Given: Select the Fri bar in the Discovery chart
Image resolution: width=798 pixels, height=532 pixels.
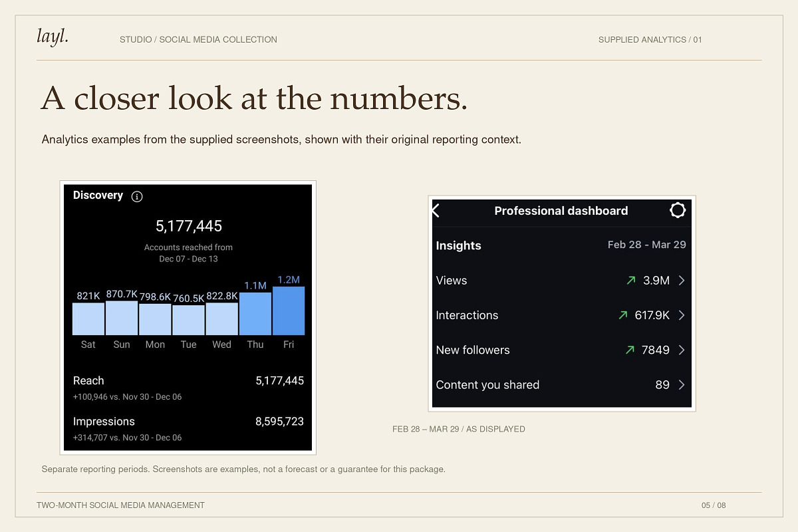Looking at the screenshot, I should point(289,311).
